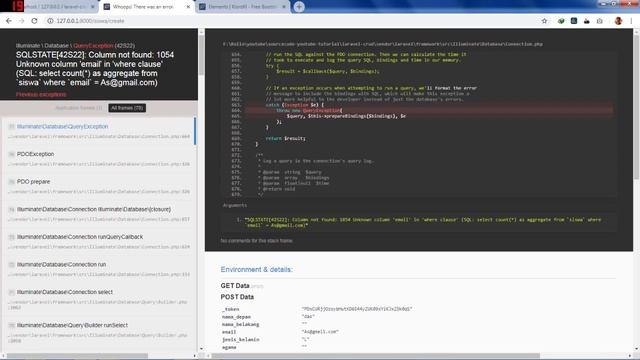Select the 'Query\Builder runSelect' frame
Screen dimensions: 640x360
pos(98,332)
